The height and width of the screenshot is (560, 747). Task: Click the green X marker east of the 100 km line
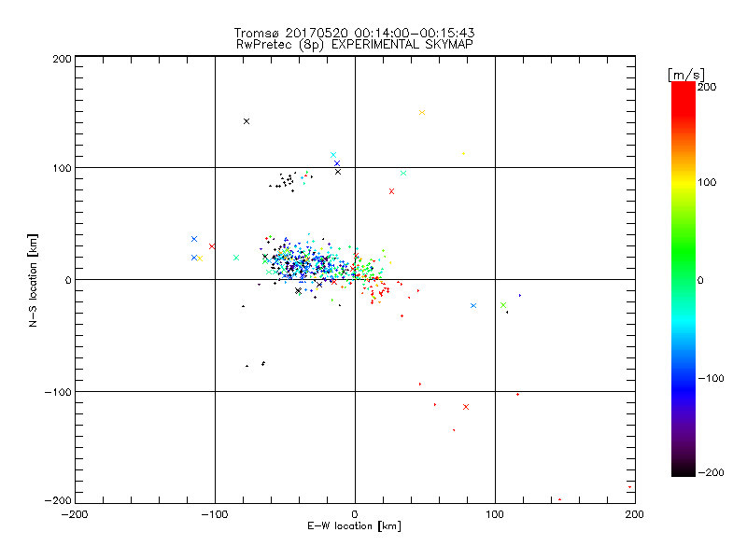(x=503, y=305)
